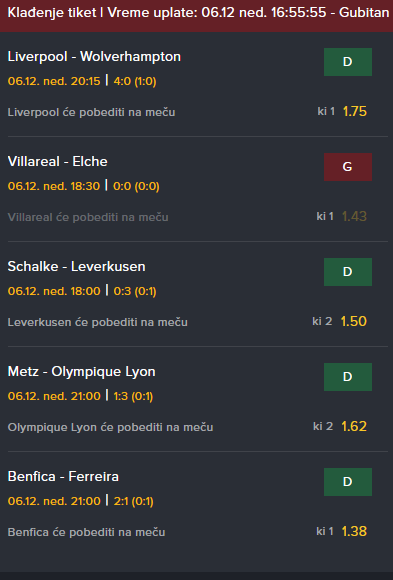Click the green D badge for Benfica - Ferreira

click(x=348, y=482)
